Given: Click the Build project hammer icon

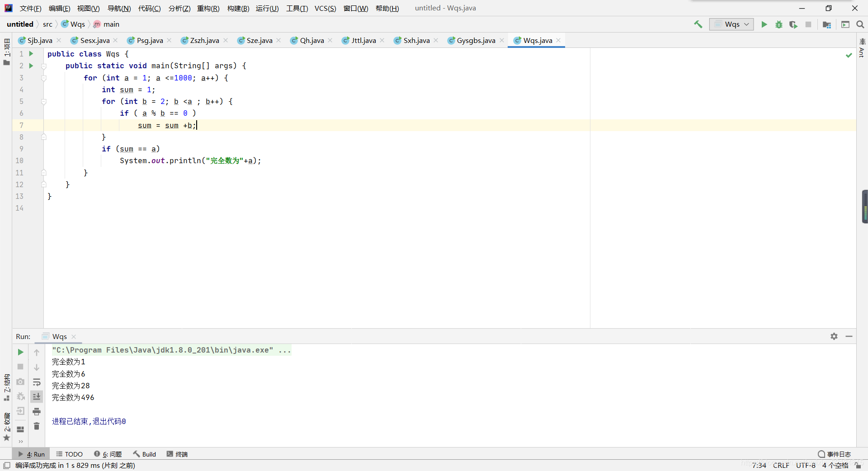Looking at the screenshot, I should [698, 24].
